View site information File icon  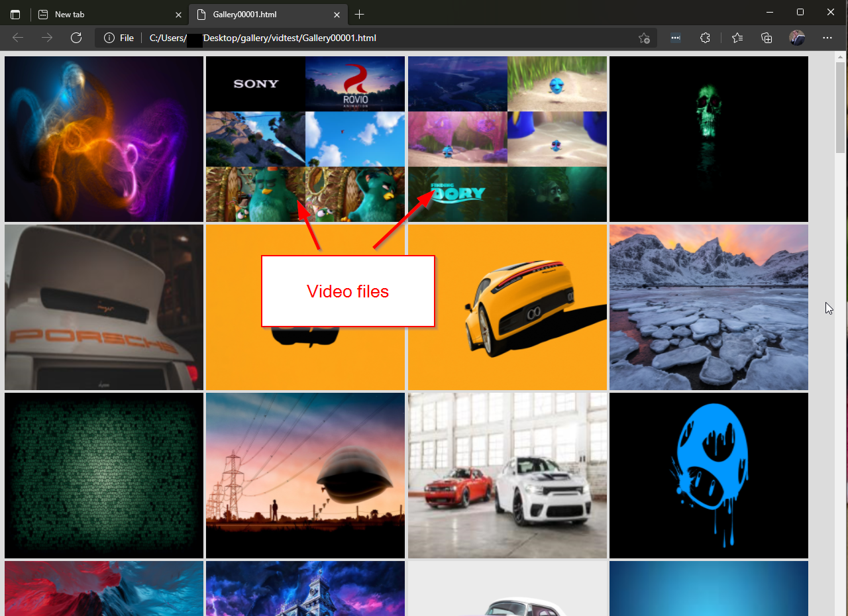[x=119, y=38]
